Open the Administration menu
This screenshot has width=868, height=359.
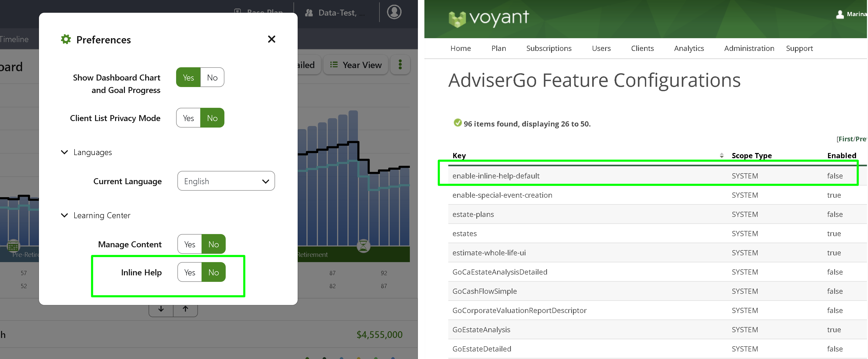749,48
